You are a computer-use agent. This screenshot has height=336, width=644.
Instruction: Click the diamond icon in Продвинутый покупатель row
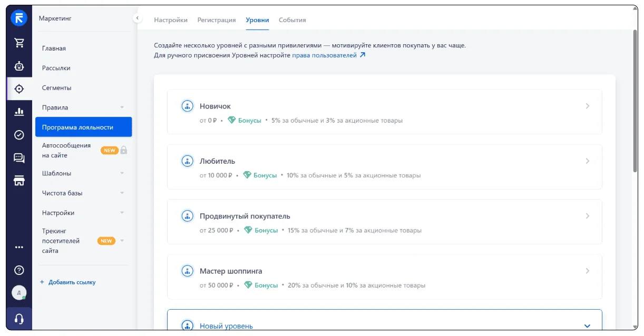248,230
